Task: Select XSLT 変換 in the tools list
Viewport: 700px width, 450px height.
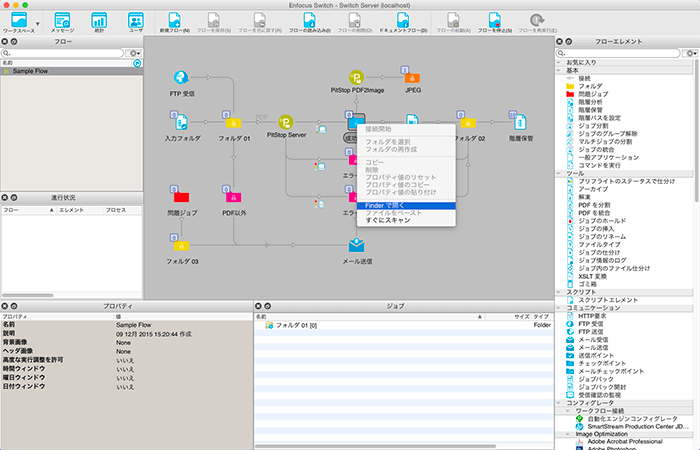Action: [592, 276]
